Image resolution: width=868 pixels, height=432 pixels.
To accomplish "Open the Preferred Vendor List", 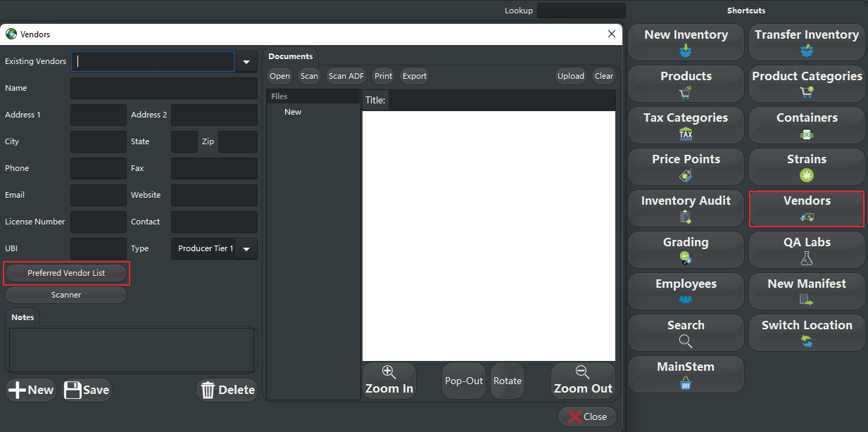I will (x=66, y=273).
